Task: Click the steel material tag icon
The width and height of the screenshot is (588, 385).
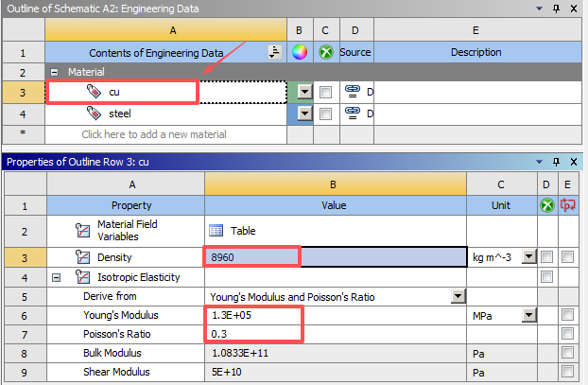Action: 94,113
